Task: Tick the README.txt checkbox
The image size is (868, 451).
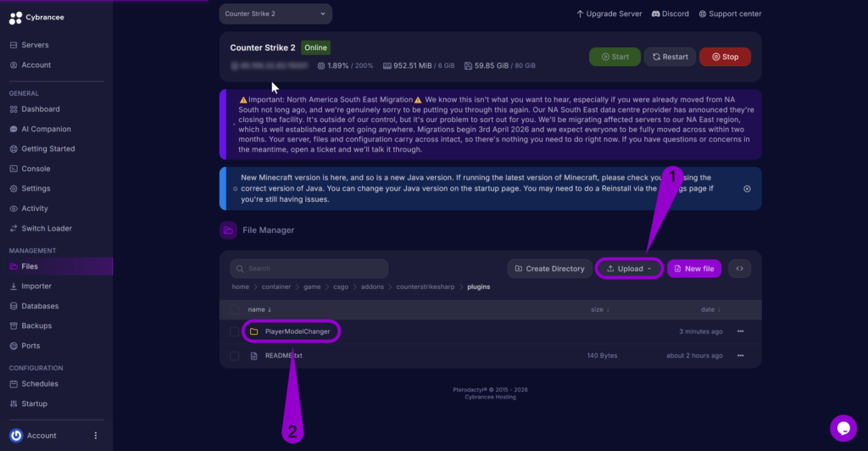Action: click(x=235, y=356)
